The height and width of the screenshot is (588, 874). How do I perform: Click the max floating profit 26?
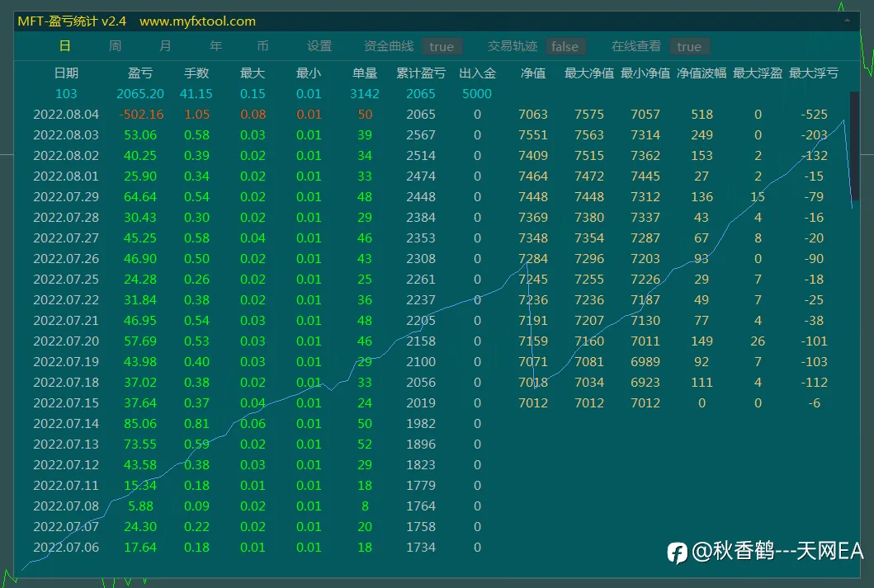tap(758, 341)
